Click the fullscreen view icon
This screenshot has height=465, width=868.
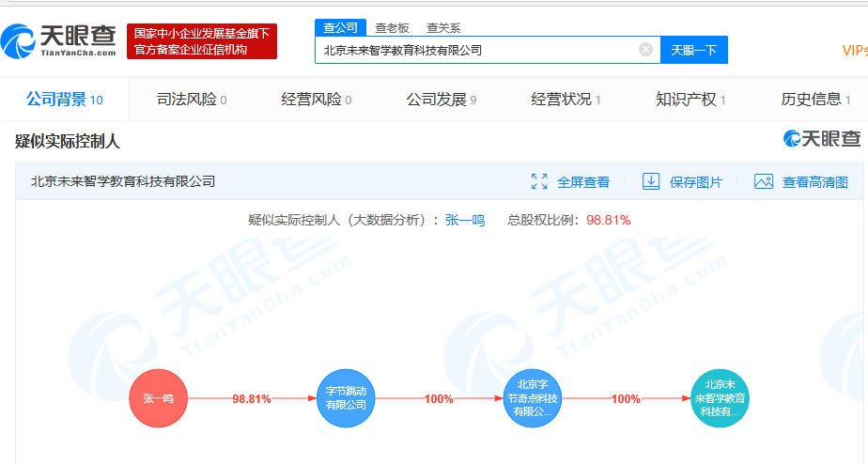click(x=539, y=181)
